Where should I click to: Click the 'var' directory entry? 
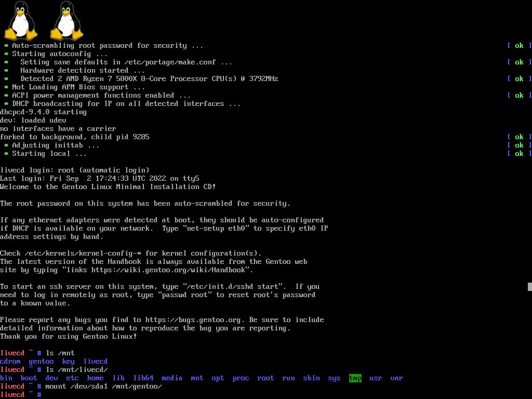(x=396, y=378)
